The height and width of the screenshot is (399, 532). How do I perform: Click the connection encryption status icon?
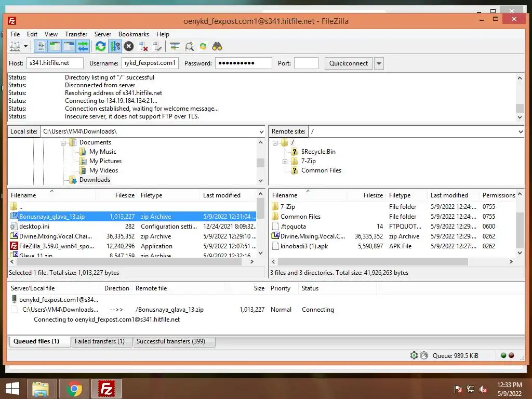point(414,355)
